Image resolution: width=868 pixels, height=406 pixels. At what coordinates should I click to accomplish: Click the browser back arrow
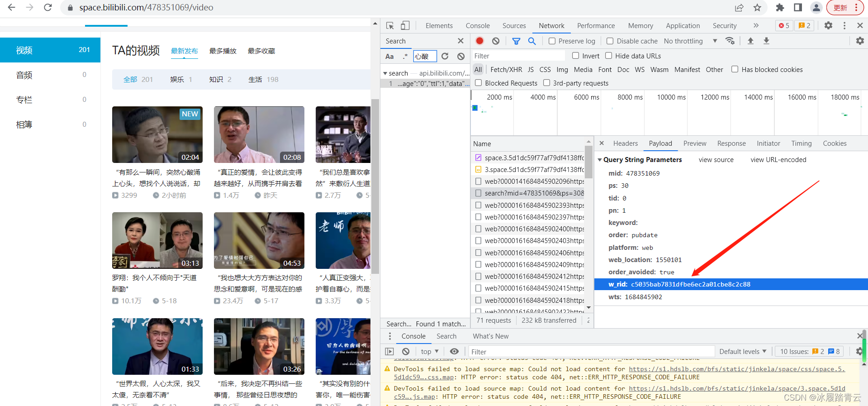click(12, 8)
